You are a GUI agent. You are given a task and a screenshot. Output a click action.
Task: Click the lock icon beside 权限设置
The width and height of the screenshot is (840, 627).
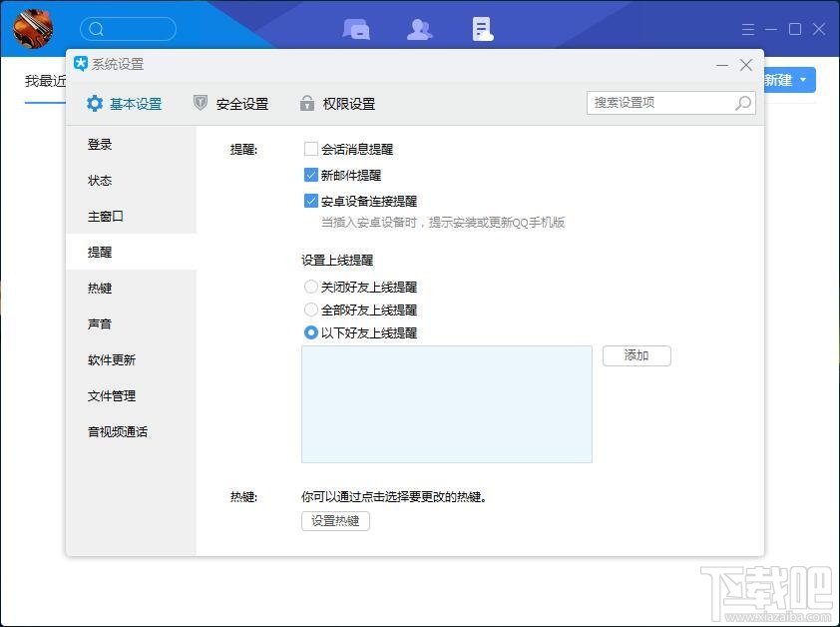click(306, 103)
